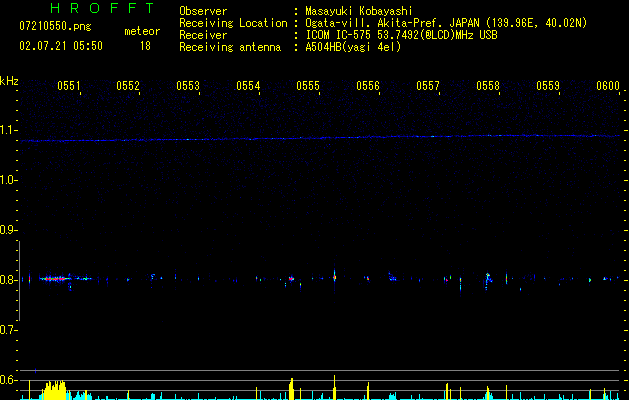Click the 0554 time marker
The height and width of the screenshot is (400, 629).
click(248, 86)
